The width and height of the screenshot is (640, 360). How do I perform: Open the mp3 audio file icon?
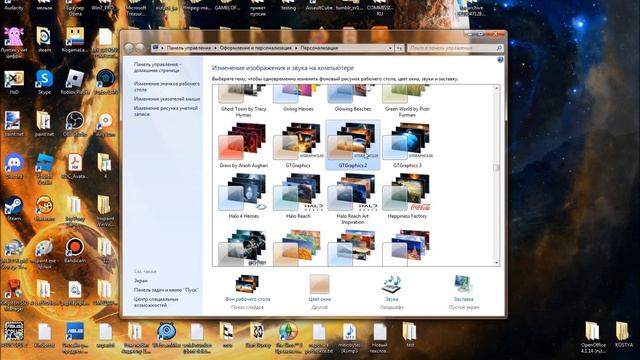349,338
